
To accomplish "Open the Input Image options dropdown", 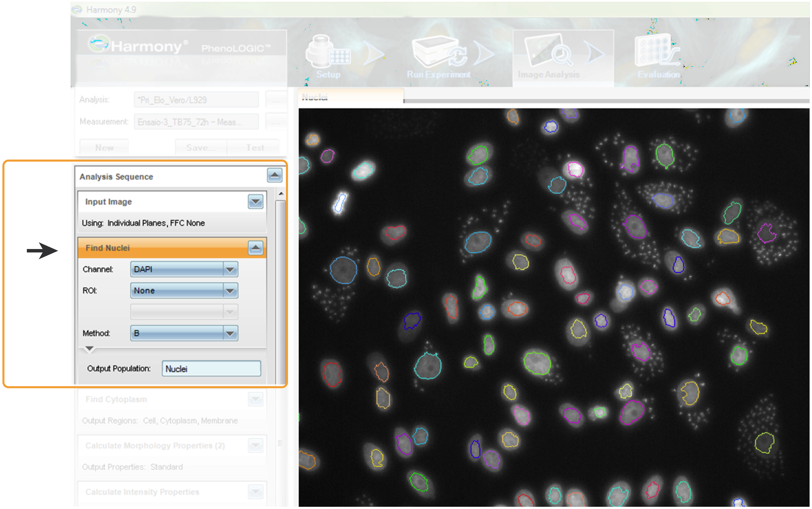I will pos(255,202).
